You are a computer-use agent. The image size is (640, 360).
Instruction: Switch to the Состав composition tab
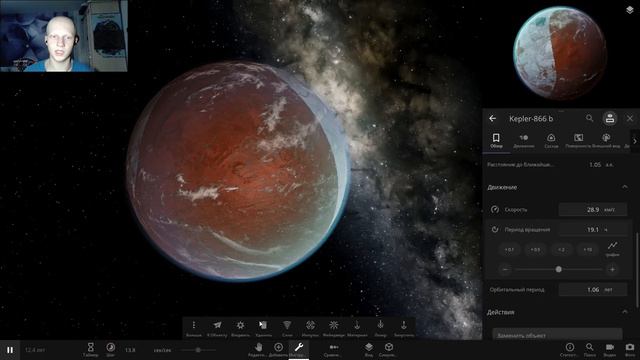[551, 140]
